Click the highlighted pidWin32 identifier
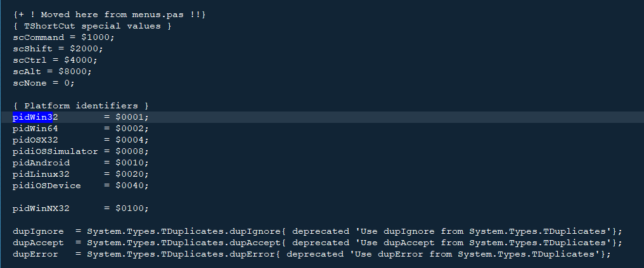This screenshot has width=644, height=268. click(x=35, y=117)
